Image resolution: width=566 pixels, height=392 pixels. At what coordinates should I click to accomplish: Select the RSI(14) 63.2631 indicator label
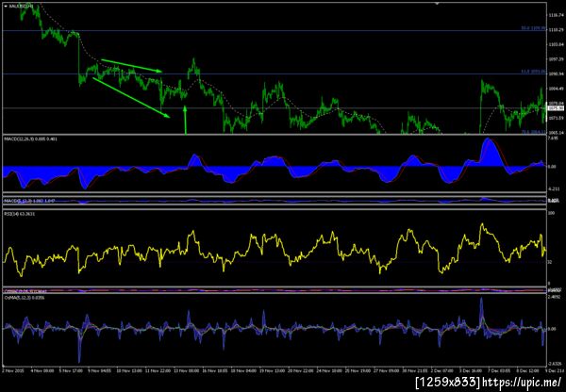point(20,214)
